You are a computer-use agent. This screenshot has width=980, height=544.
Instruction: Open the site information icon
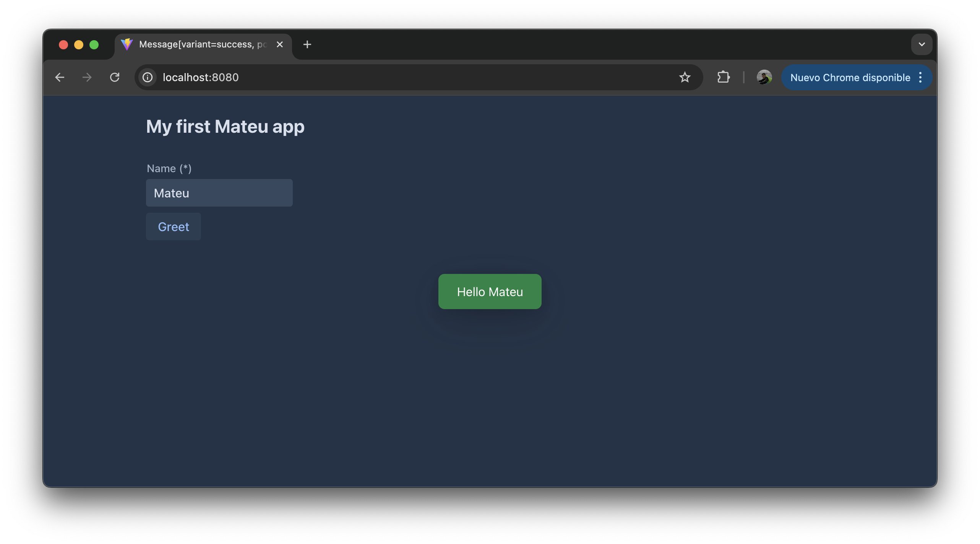tap(148, 78)
